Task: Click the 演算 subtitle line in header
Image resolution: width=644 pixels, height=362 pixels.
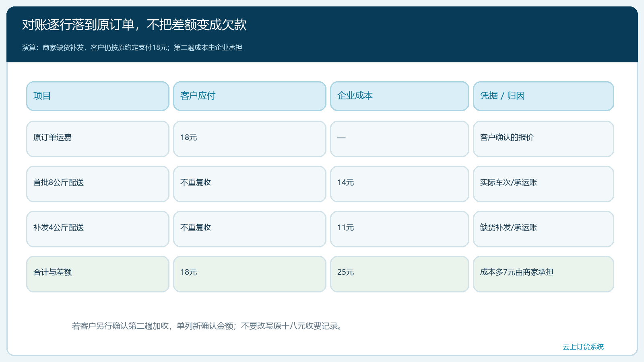Action: 132,47
